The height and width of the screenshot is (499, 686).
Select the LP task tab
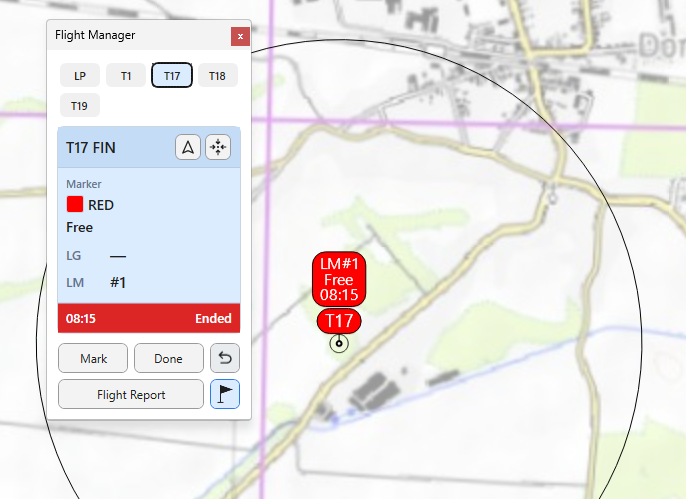coord(80,76)
